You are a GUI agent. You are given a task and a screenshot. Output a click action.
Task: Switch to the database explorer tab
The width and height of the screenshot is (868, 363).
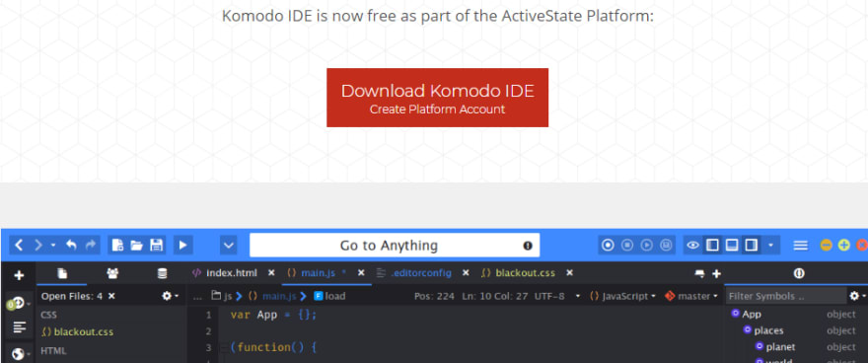162,273
